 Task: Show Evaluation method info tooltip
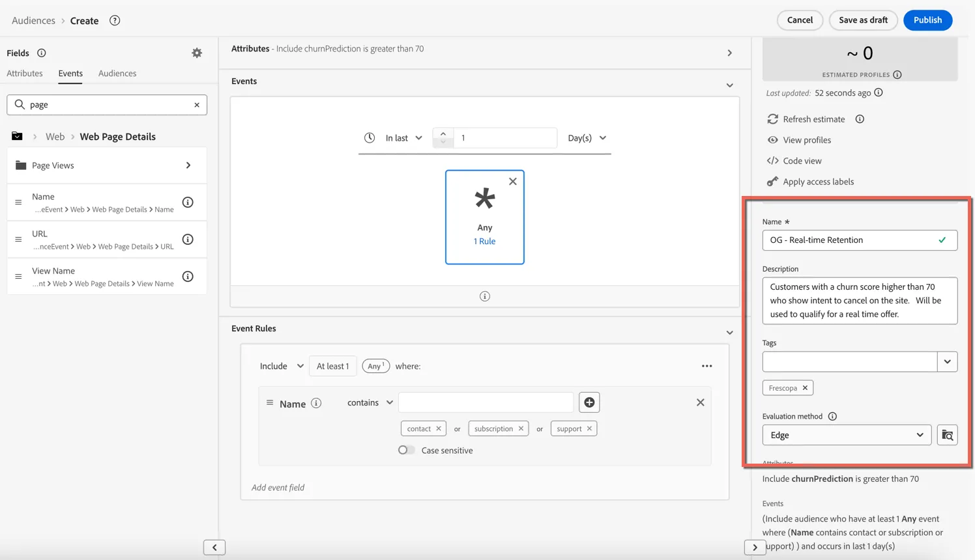pos(832,416)
